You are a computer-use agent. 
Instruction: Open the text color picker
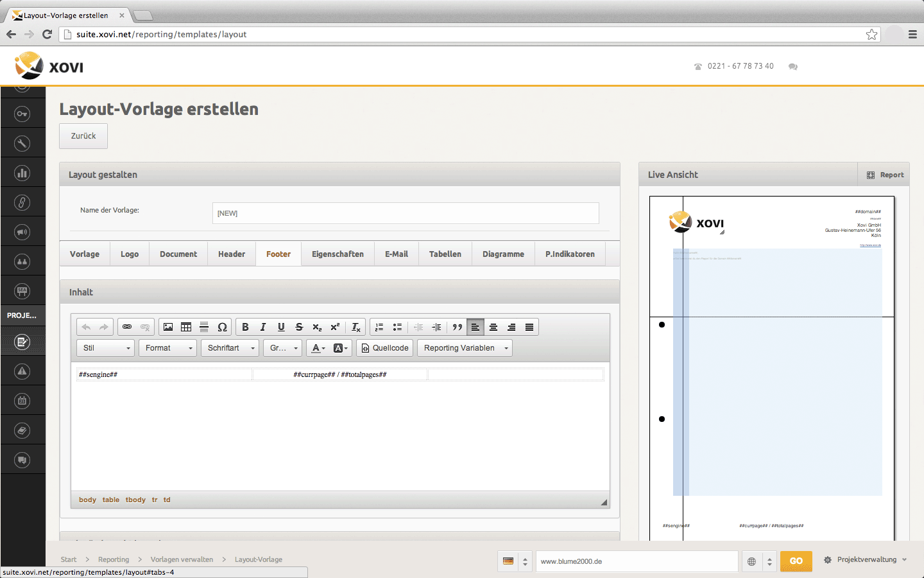pyautogui.click(x=318, y=348)
